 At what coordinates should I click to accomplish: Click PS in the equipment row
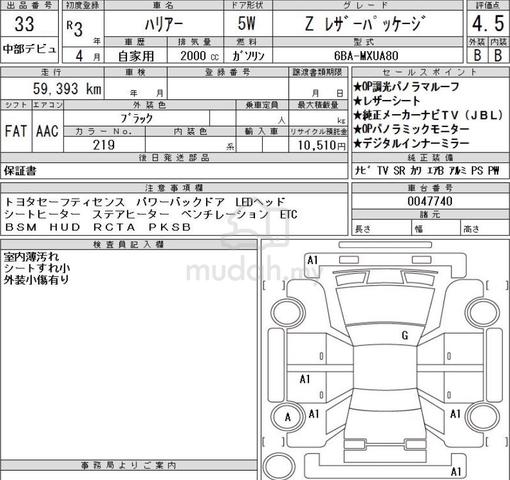(477, 171)
